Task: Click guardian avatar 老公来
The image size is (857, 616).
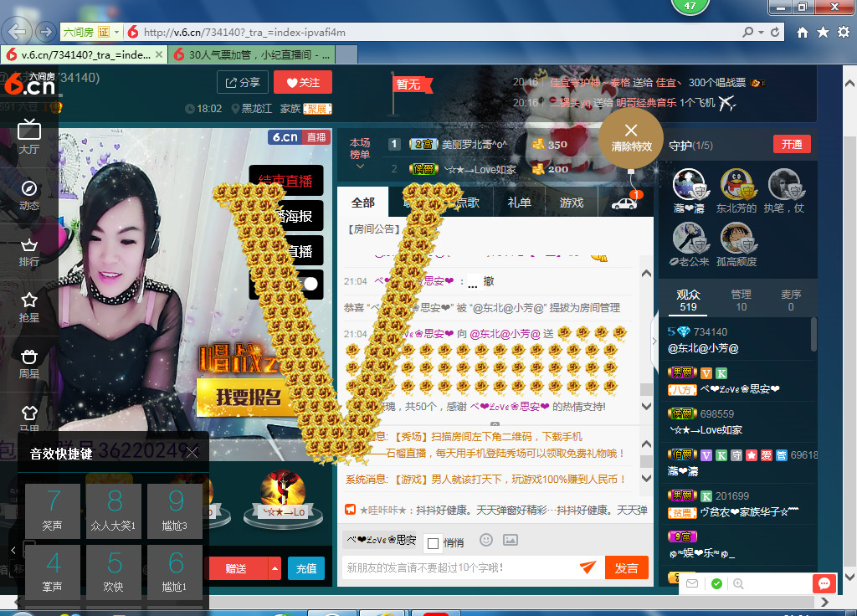Action: (689, 239)
